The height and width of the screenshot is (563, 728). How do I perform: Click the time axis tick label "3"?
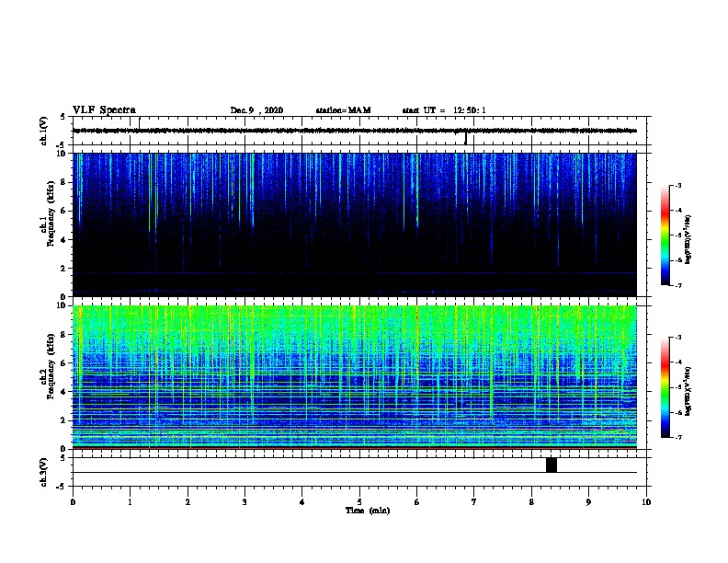coord(245,502)
